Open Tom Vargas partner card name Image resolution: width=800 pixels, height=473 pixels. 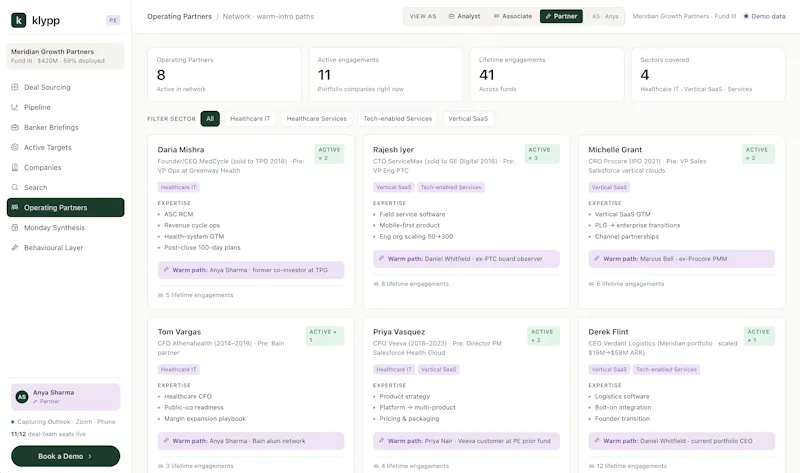tap(179, 332)
